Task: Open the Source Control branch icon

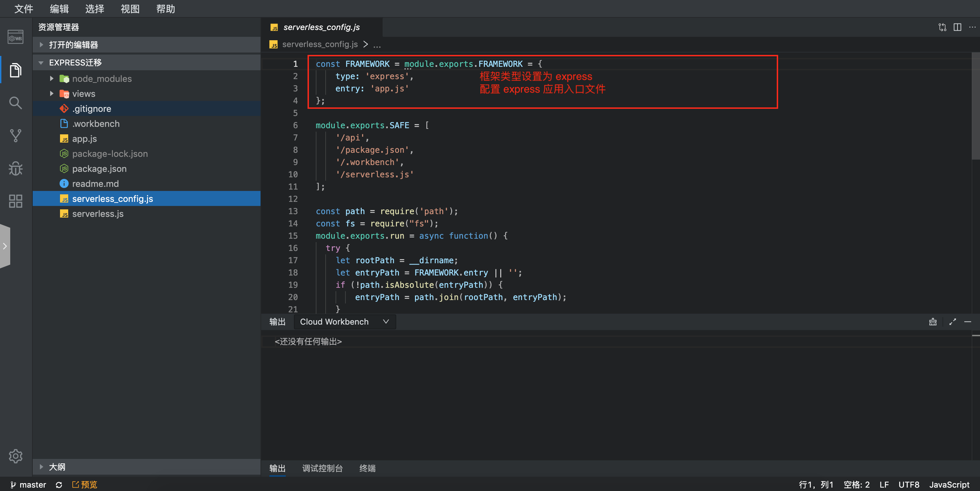Action: coord(16,135)
